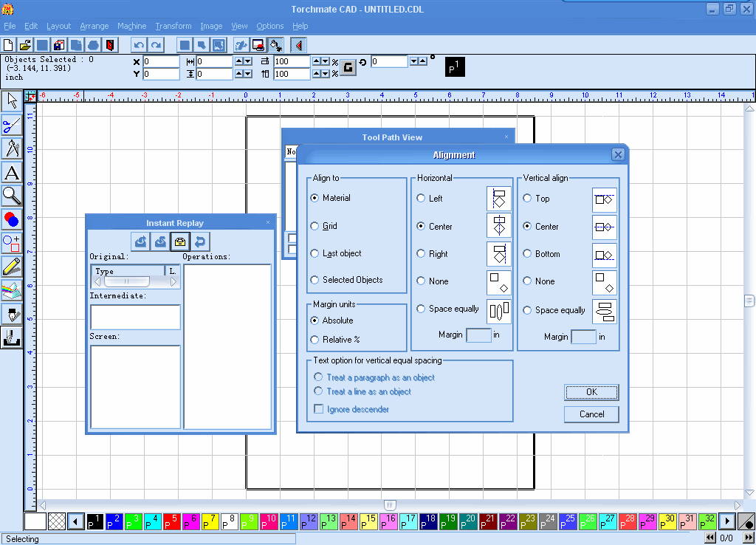The image size is (756, 545).
Task: Click the Vertical Top alignment preview icon
Action: tap(605, 199)
